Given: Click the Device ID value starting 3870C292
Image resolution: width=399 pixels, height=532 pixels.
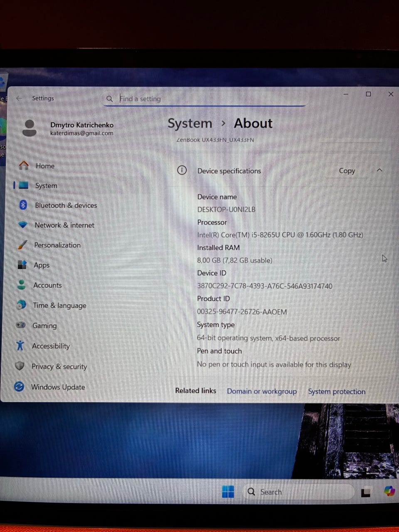Looking at the screenshot, I should pyautogui.click(x=264, y=286).
